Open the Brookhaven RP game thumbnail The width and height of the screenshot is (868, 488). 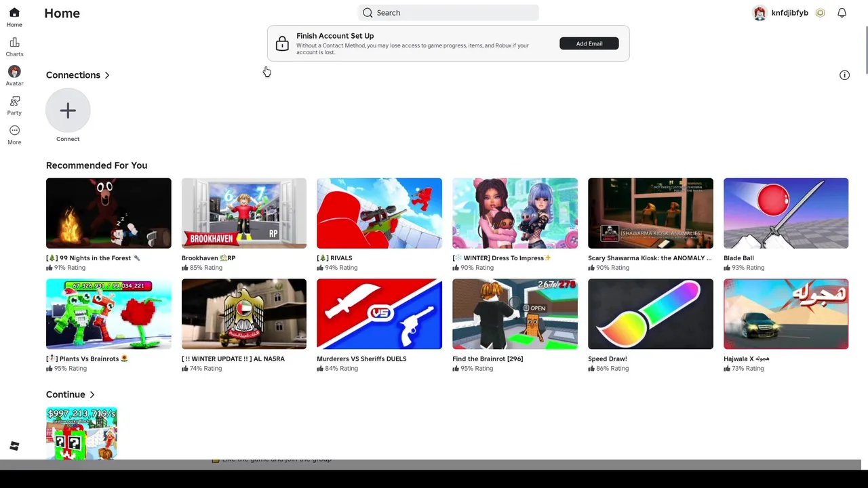coord(244,213)
